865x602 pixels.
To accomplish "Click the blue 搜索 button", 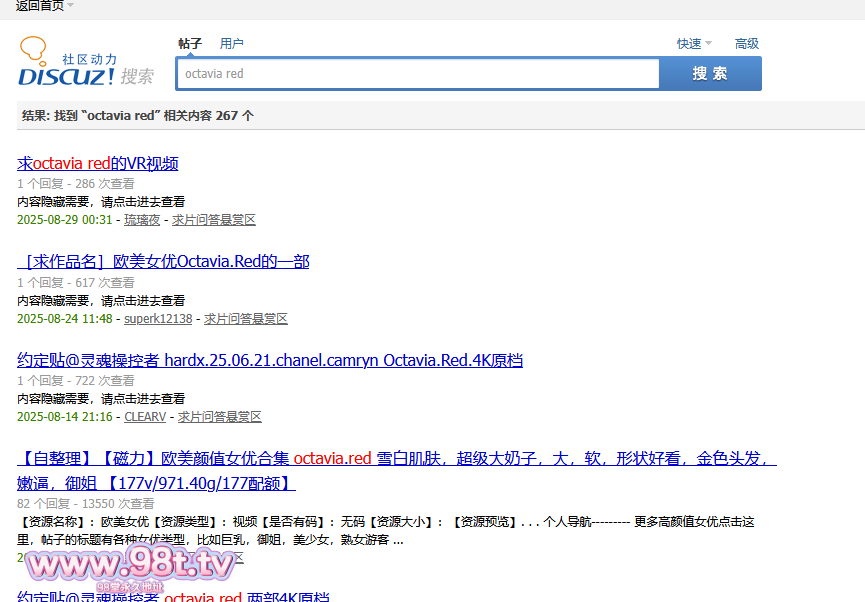I will [x=710, y=74].
